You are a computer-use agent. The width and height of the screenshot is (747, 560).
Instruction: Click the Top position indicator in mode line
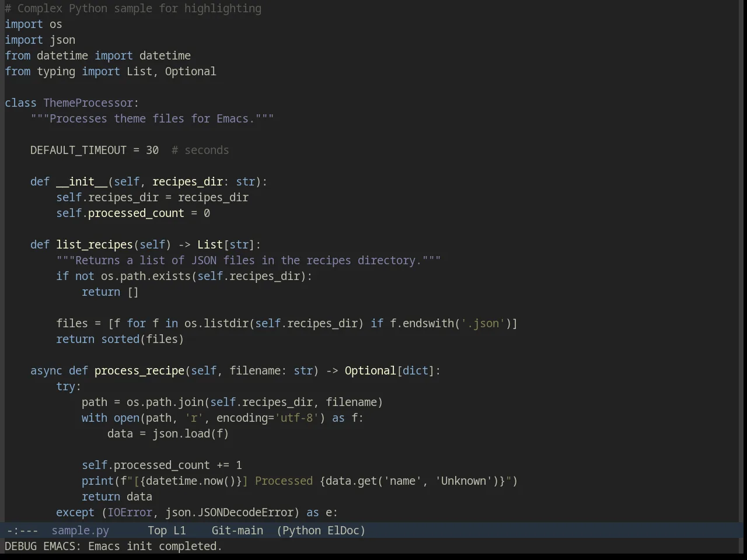point(157,530)
